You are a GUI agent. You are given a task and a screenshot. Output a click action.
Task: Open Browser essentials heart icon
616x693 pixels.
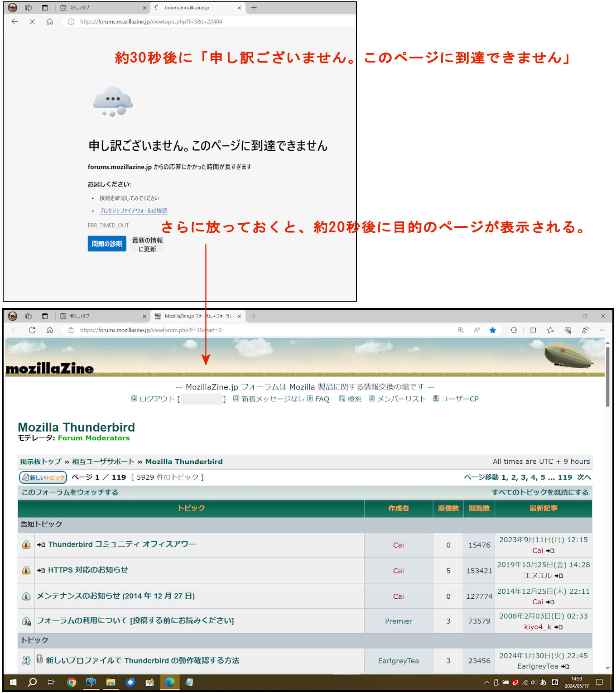[x=568, y=330]
